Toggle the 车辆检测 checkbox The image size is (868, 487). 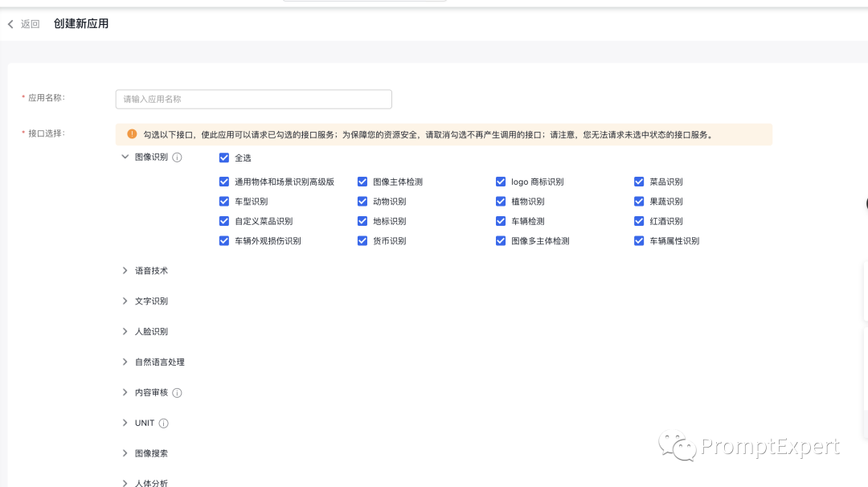coord(501,221)
